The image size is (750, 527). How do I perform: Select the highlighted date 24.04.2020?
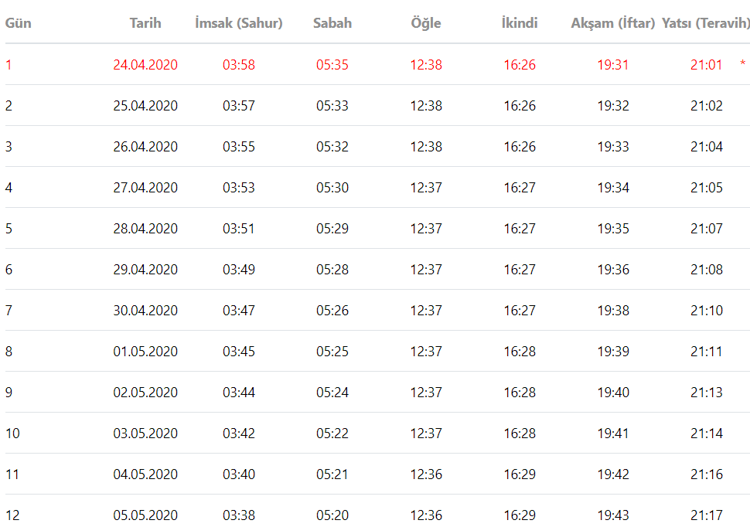[x=145, y=65]
